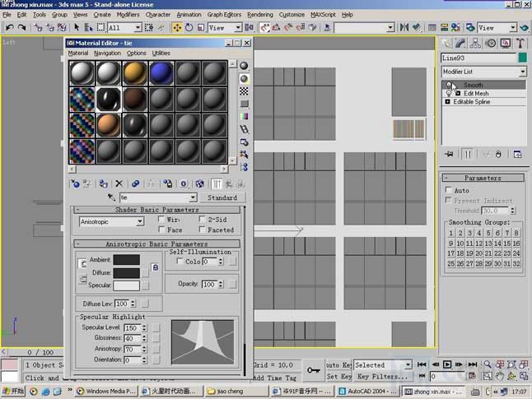
Task: Collapse the Shader Basic Parameters rollout
Action: click(x=156, y=210)
